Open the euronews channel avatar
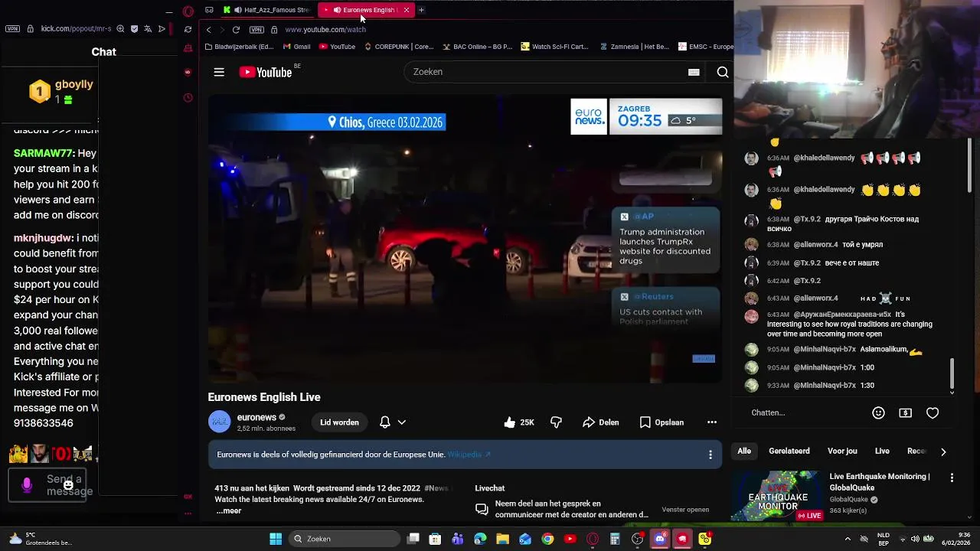Screen dimensions: 980x551 (220, 422)
